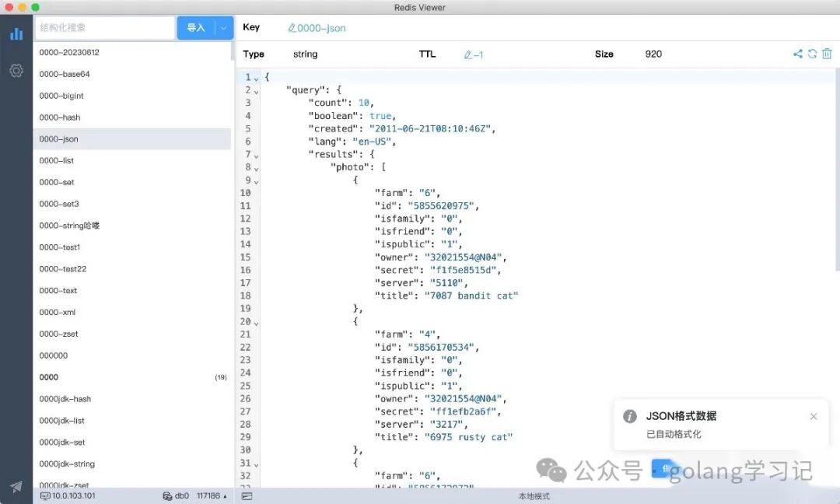
Task: Click the JSON editor vertical scrollbar
Action: click(x=837, y=171)
